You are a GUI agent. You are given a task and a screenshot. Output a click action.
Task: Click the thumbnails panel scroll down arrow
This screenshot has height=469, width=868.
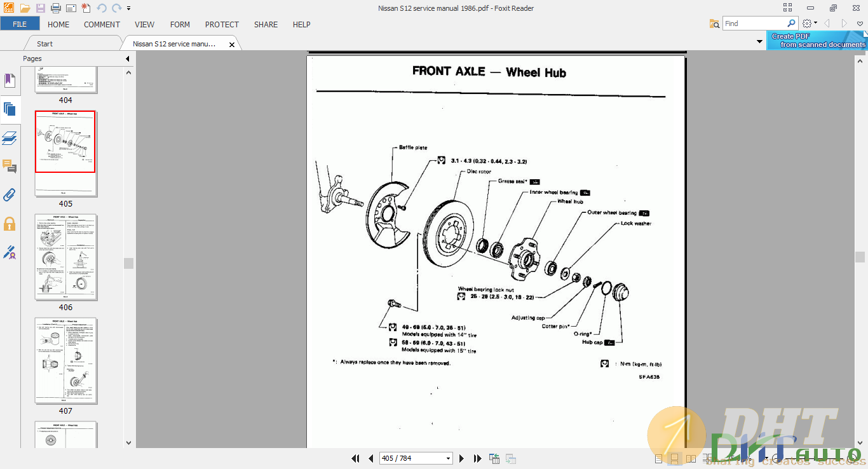coord(129,443)
